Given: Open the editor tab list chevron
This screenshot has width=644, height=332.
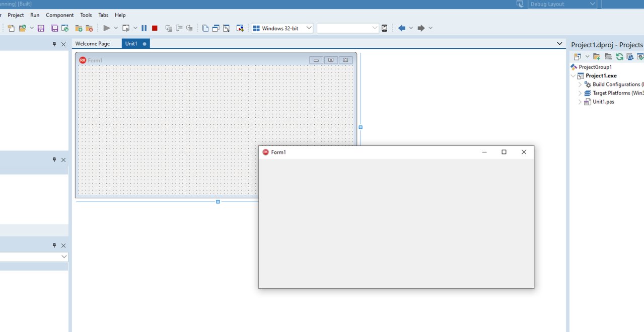Looking at the screenshot, I should coord(559,44).
